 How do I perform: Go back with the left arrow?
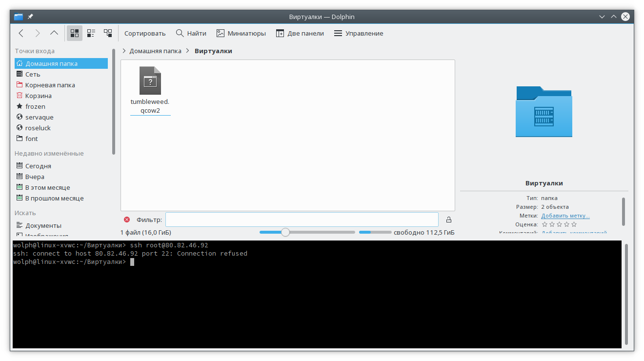pos(21,33)
